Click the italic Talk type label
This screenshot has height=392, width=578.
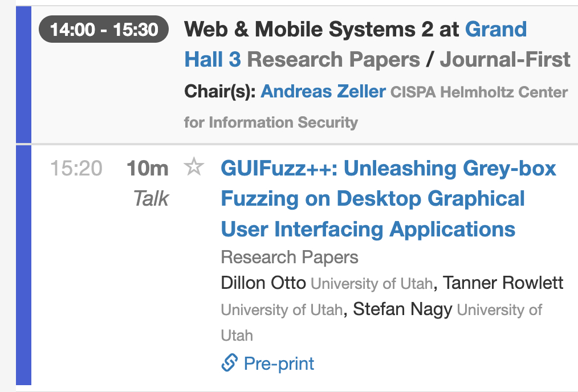[151, 198]
